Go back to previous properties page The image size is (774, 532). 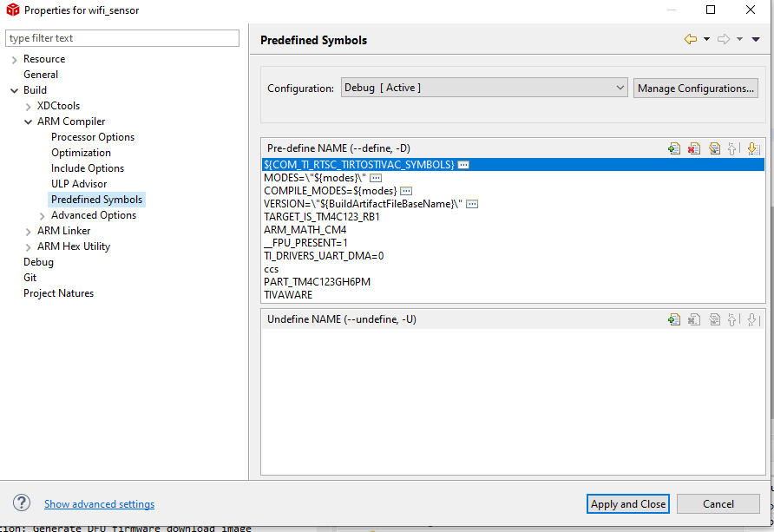point(691,39)
